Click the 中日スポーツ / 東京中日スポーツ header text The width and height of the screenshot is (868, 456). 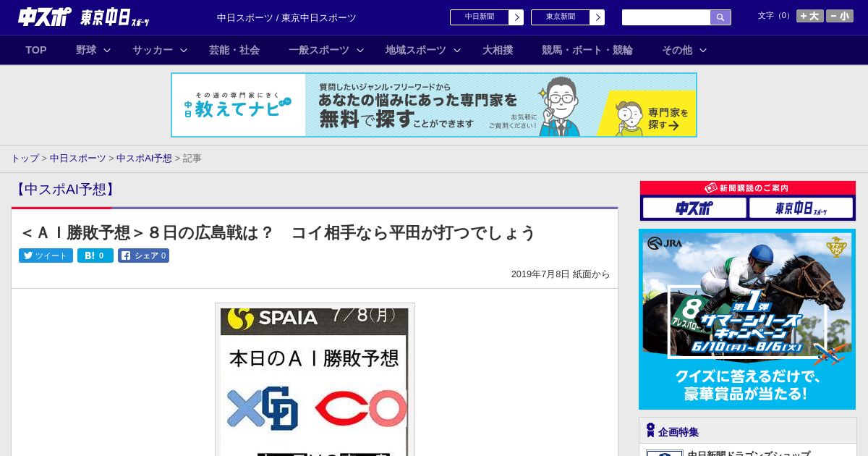tap(286, 17)
